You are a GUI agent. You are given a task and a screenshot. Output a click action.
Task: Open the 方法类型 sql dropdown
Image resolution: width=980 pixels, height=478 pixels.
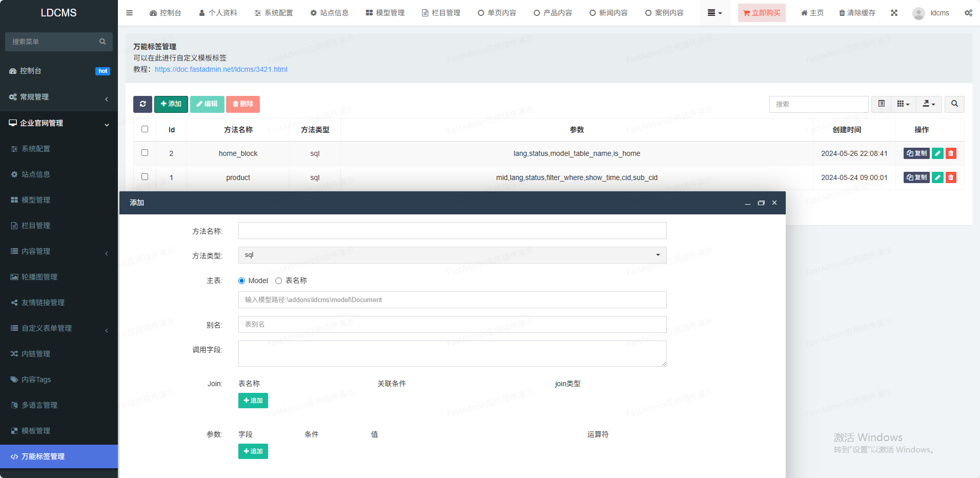coord(452,255)
